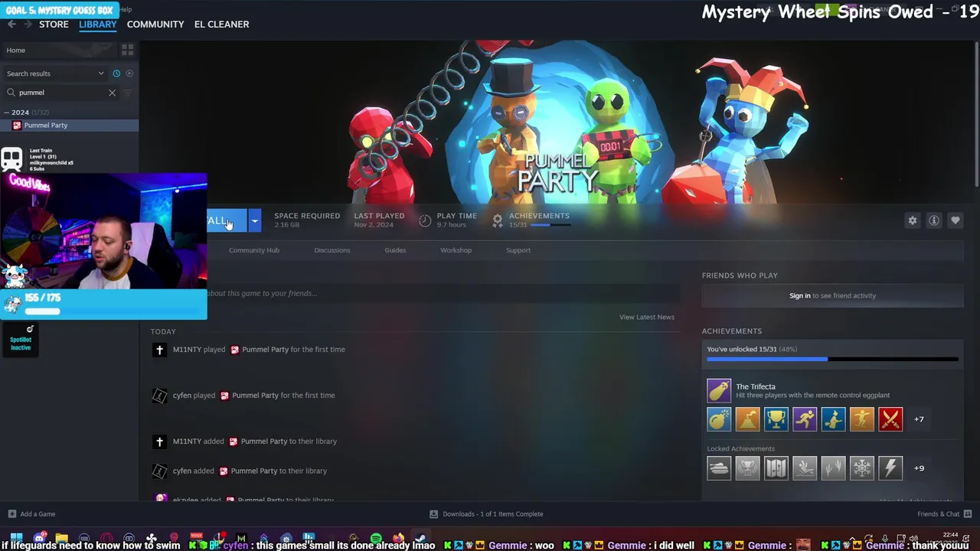Clear the pummel search text
The height and width of the screenshot is (551, 980).
(112, 93)
